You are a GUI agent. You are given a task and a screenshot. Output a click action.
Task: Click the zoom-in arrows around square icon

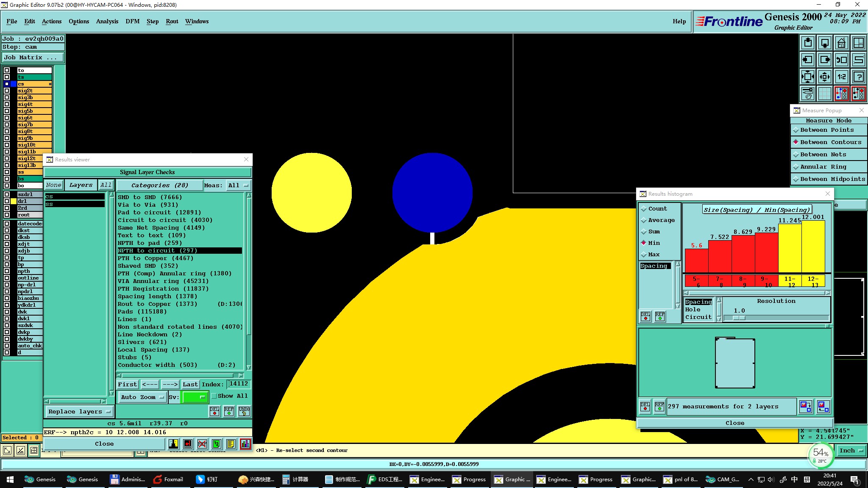(x=808, y=77)
